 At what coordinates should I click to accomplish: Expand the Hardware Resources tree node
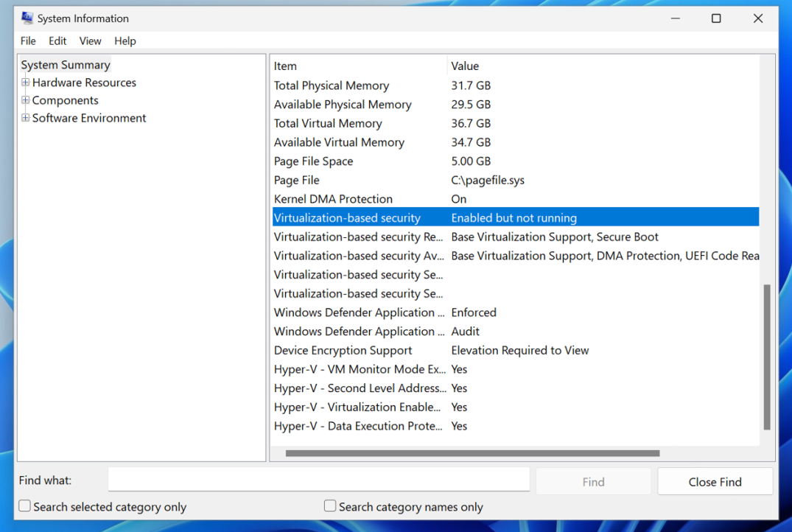pos(26,83)
